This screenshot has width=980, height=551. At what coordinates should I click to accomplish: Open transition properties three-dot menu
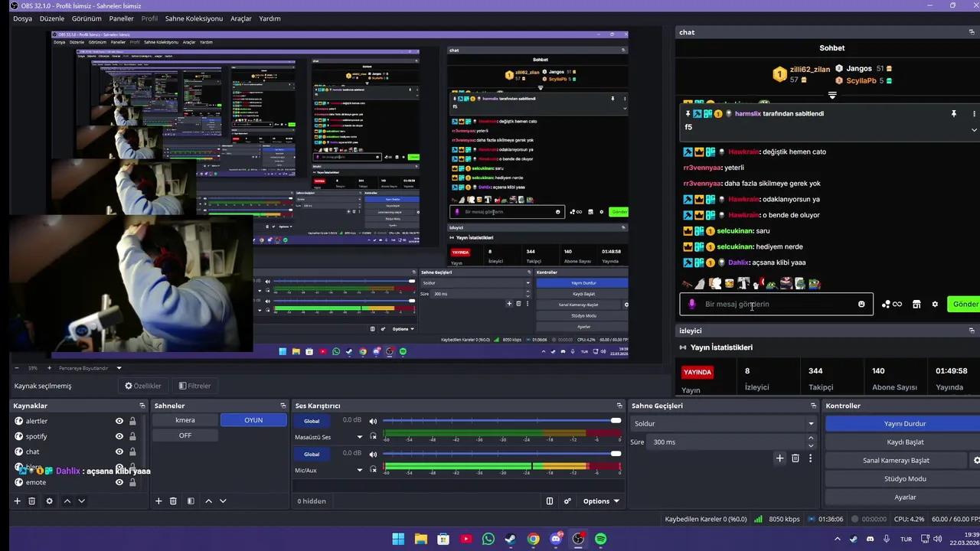coord(811,458)
